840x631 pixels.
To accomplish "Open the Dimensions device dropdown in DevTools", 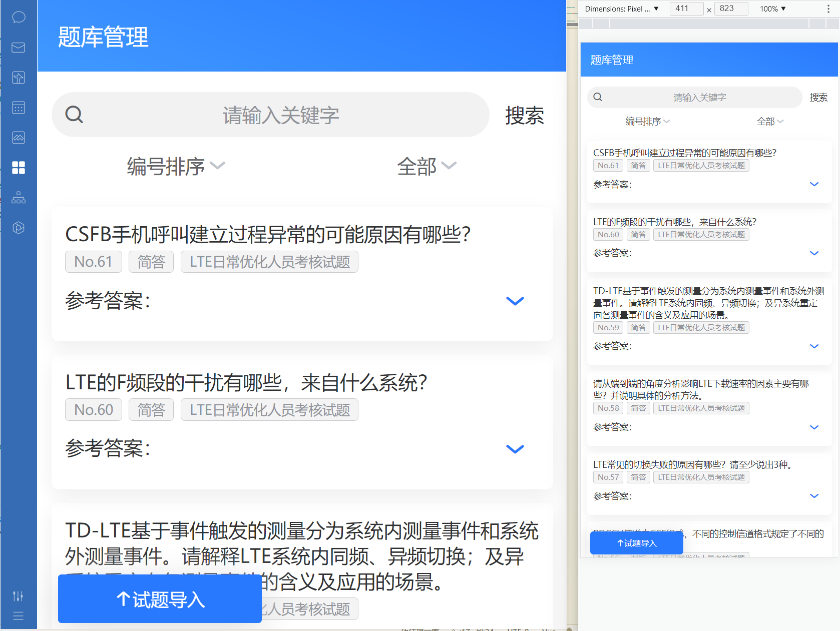I will [x=622, y=9].
